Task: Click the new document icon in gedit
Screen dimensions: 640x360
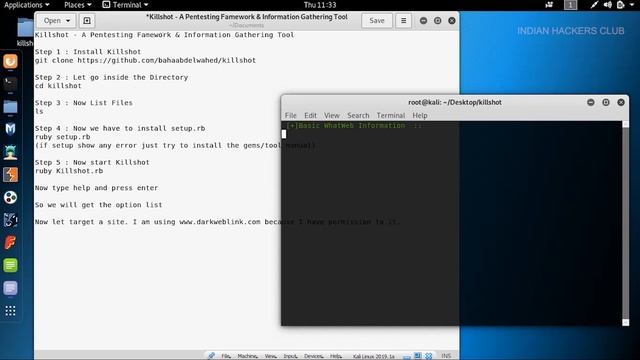Action: click(x=87, y=20)
